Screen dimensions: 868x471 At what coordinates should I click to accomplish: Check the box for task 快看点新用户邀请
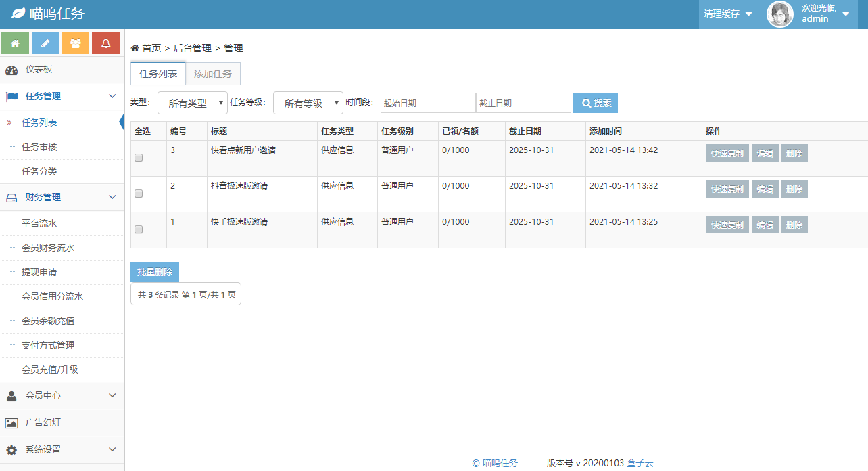pos(139,158)
